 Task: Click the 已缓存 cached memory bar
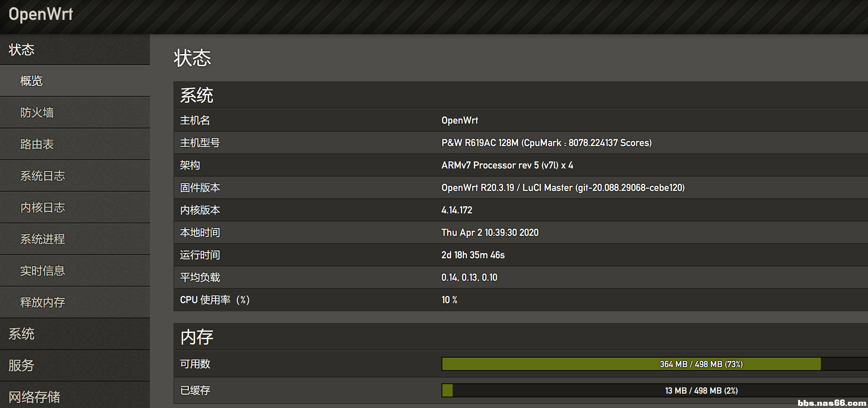pos(654,391)
